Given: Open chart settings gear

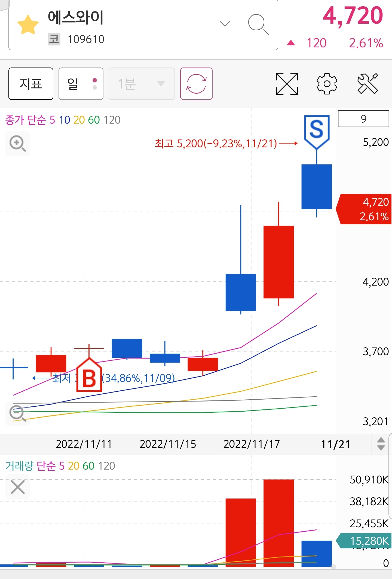Looking at the screenshot, I should 327,84.
